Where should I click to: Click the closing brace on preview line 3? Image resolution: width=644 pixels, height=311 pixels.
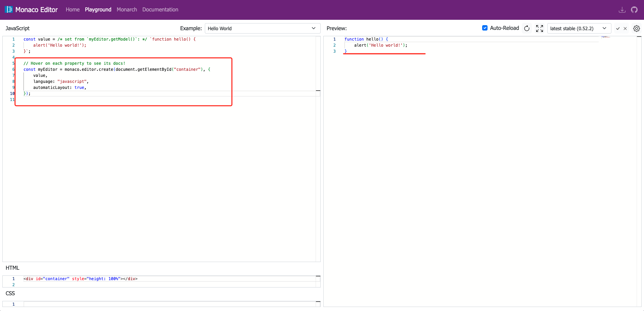[x=346, y=51]
